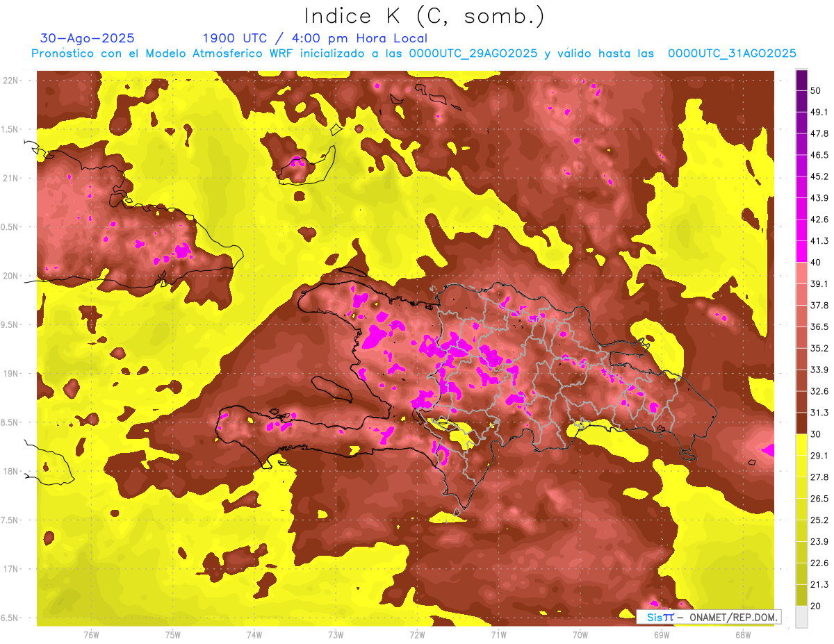Viewport: 834px width, 644px height.
Task: Click the colorbar segment between 35.2 and 36.5
Action: coord(801,338)
